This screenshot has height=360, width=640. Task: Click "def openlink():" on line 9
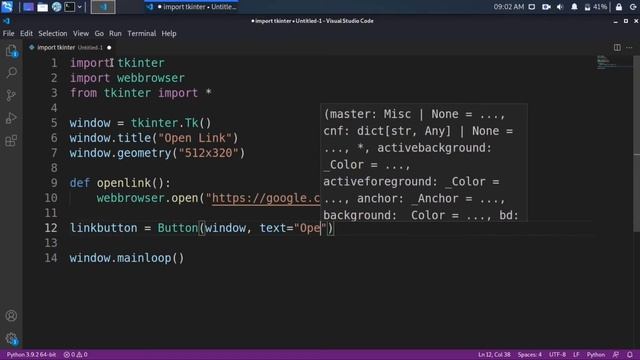tap(120, 183)
